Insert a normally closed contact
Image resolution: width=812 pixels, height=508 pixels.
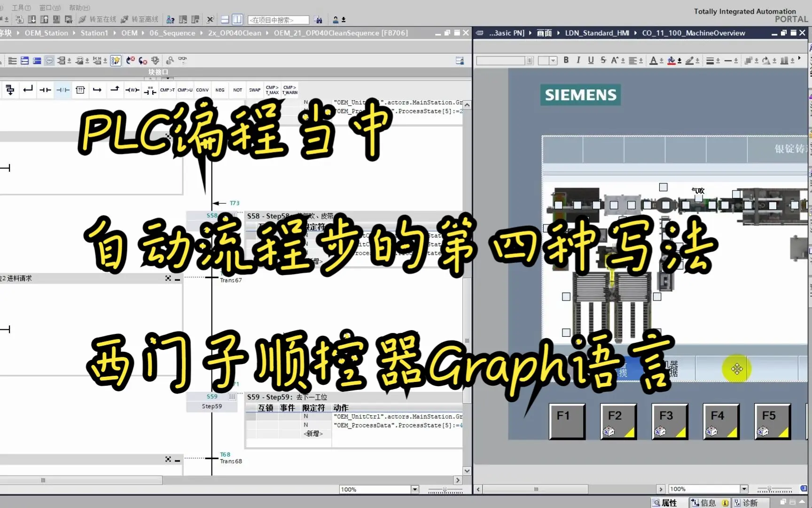click(x=62, y=90)
